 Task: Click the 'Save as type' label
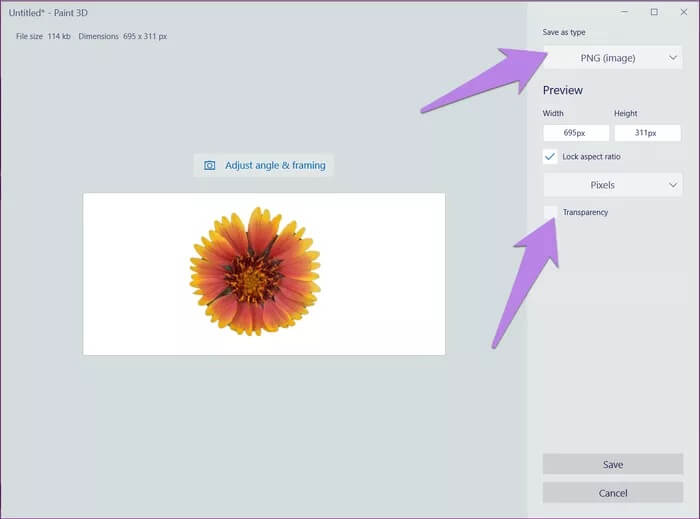(x=564, y=32)
